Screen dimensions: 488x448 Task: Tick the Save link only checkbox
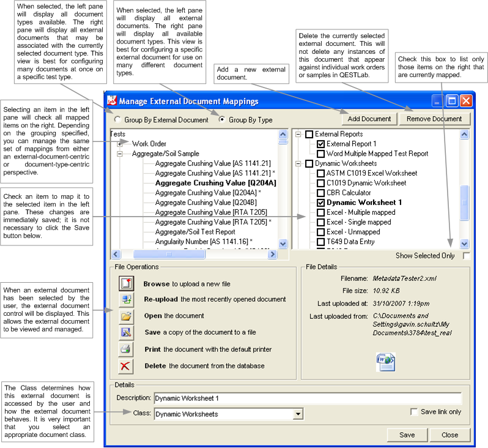(x=414, y=412)
